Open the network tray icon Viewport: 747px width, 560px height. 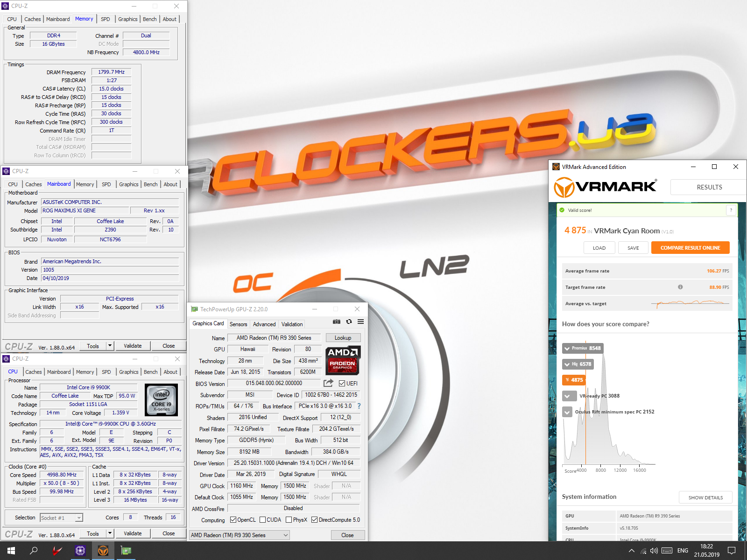click(643, 551)
